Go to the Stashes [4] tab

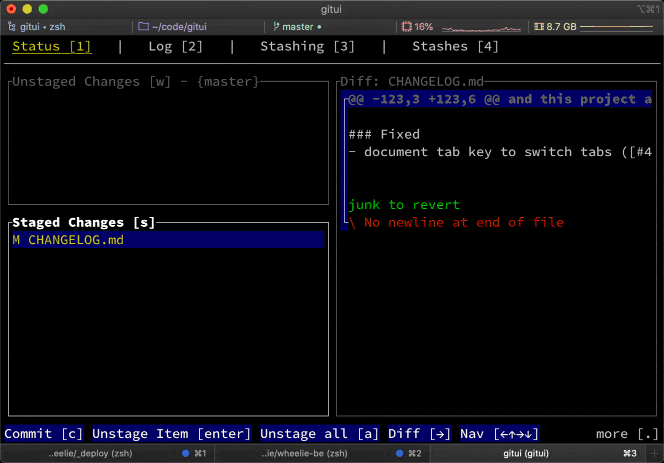tap(455, 46)
